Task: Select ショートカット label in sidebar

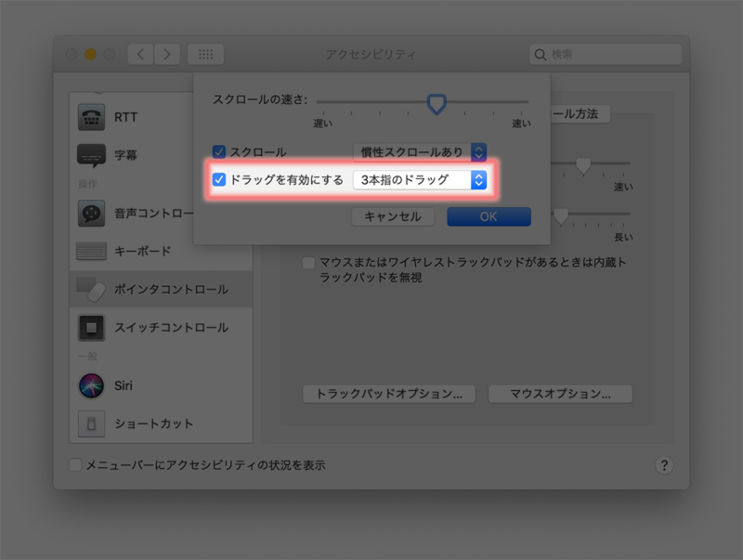Action: pyautogui.click(x=153, y=423)
